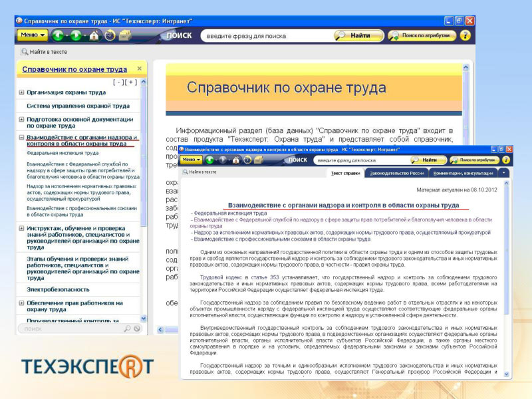532x399 pixels.
Task: Click front window scrollbar down arrow
Action: point(506,374)
